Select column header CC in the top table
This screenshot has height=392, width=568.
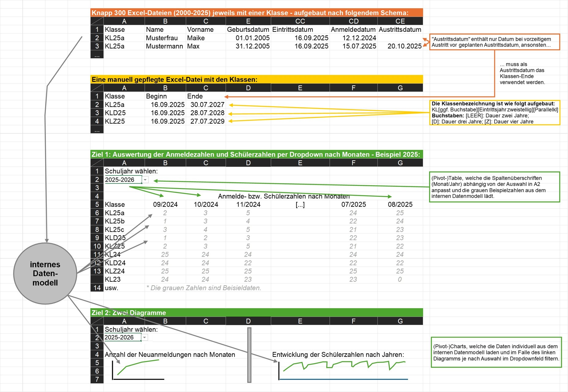pyautogui.click(x=300, y=21)
